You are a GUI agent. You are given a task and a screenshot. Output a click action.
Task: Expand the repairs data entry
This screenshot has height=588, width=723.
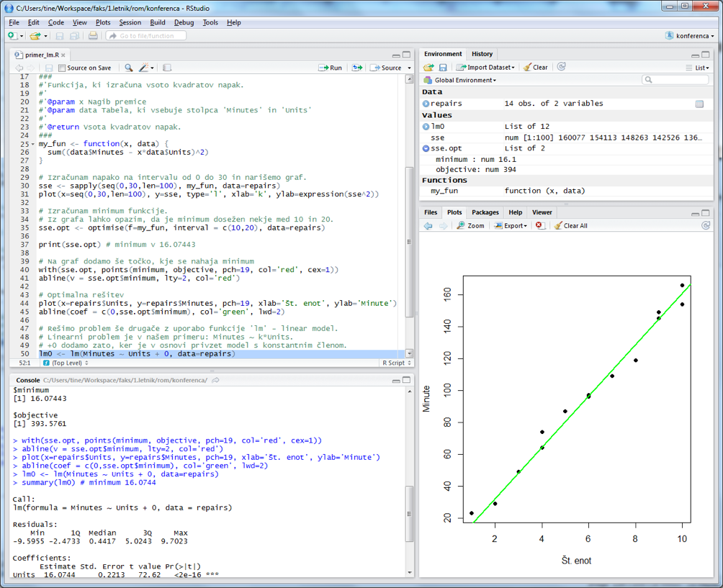click(426, 104)
